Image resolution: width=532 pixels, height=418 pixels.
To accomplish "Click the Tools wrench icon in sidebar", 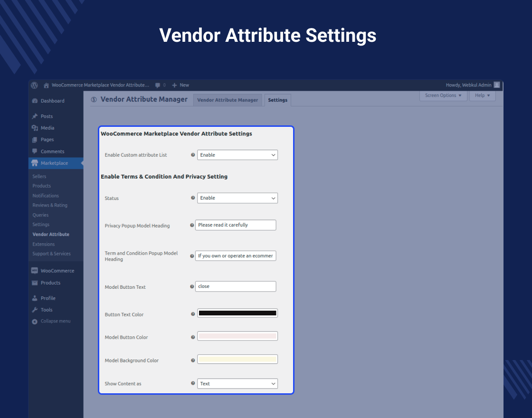I will click(35, 310).
